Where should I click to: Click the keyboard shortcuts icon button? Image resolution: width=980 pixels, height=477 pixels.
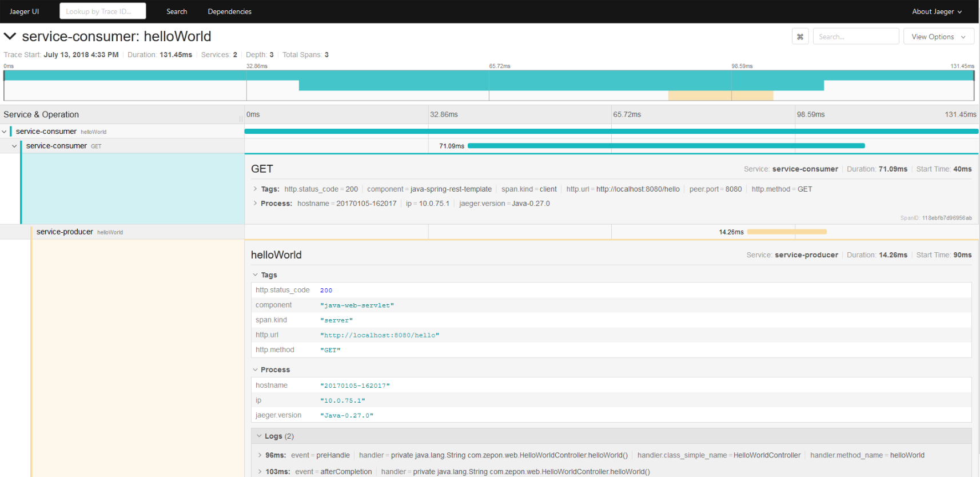pyautogui.click(x=800, y=37)
